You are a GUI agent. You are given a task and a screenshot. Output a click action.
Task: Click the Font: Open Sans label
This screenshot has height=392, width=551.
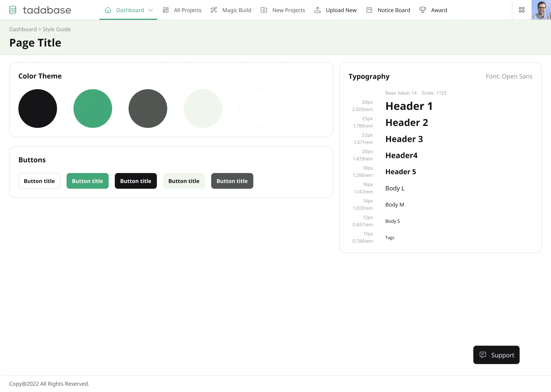pyautogui.click(x=509, y=76)
